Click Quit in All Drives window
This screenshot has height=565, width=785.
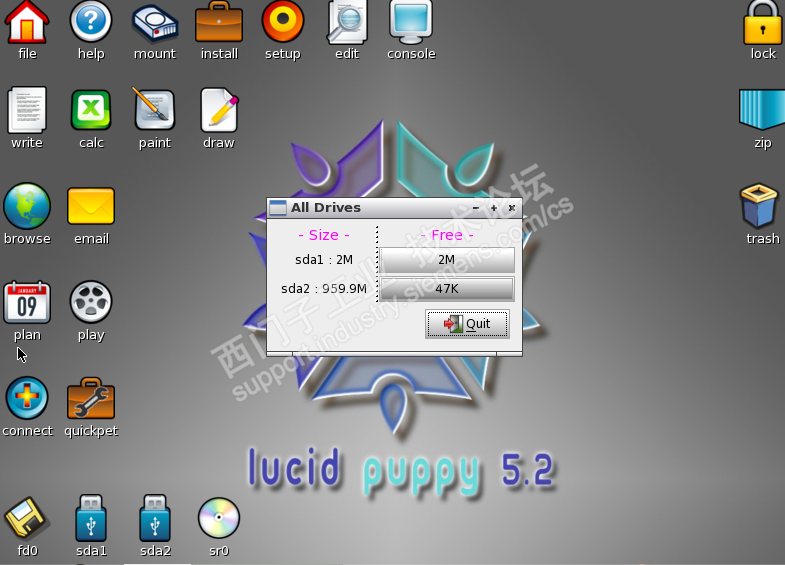(x=467, y=324)
